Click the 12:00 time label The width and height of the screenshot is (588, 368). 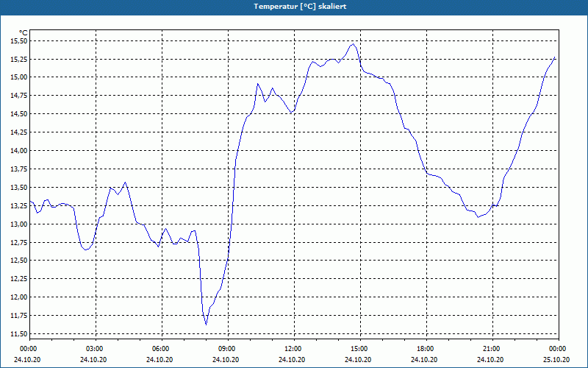(x=293, y=349)
